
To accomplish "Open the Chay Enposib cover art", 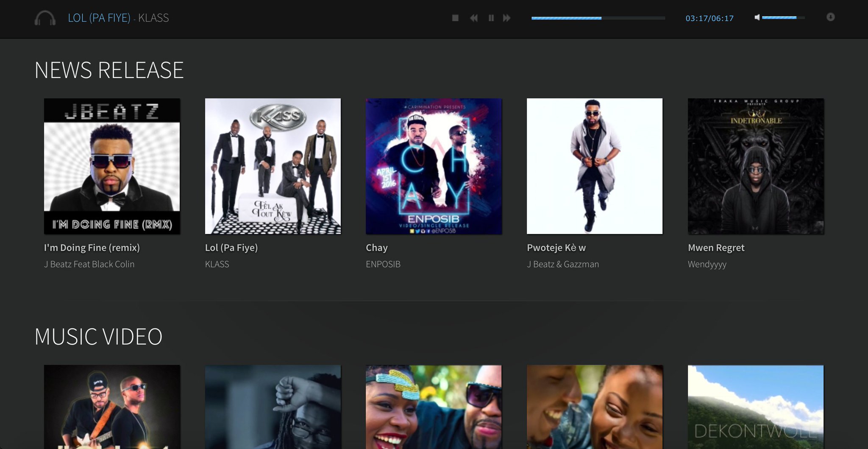I will click(x=434, y=166).
